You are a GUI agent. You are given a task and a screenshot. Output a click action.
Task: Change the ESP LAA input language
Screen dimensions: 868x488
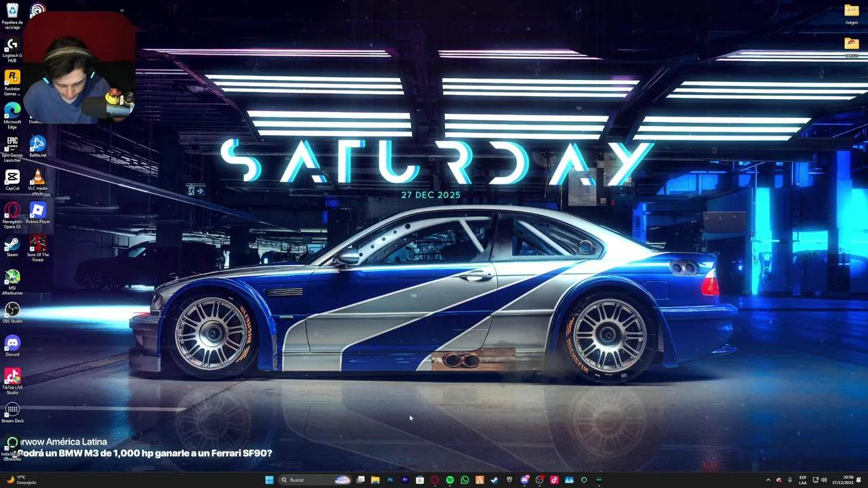pos(803,480)
